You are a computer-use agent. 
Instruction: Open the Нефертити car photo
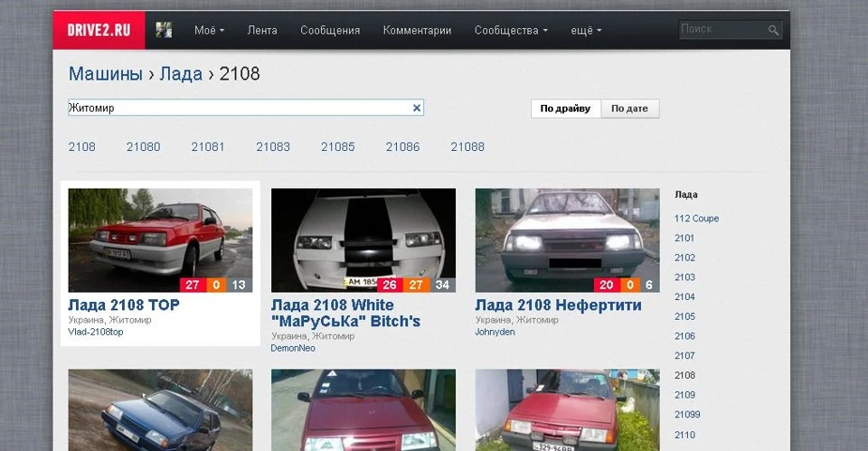pos(568,240)
